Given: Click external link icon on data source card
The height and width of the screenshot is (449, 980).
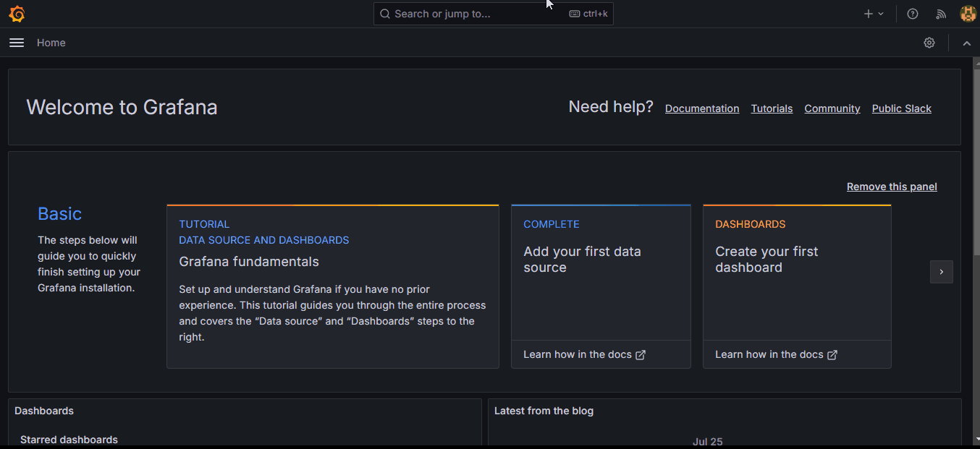Looking at the screenshot, I should point(641,355).
